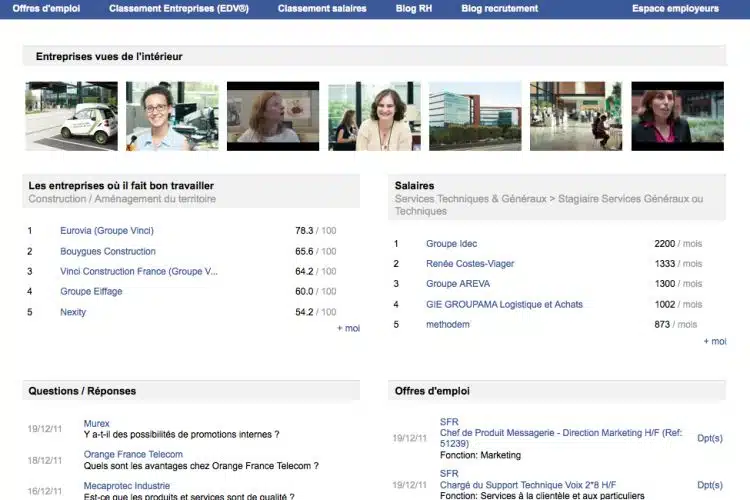The height and width of the screenshot is (500, 750).
Task: Click the Services Techniques & Généraux category subtitle
Action: click(549, 205)
